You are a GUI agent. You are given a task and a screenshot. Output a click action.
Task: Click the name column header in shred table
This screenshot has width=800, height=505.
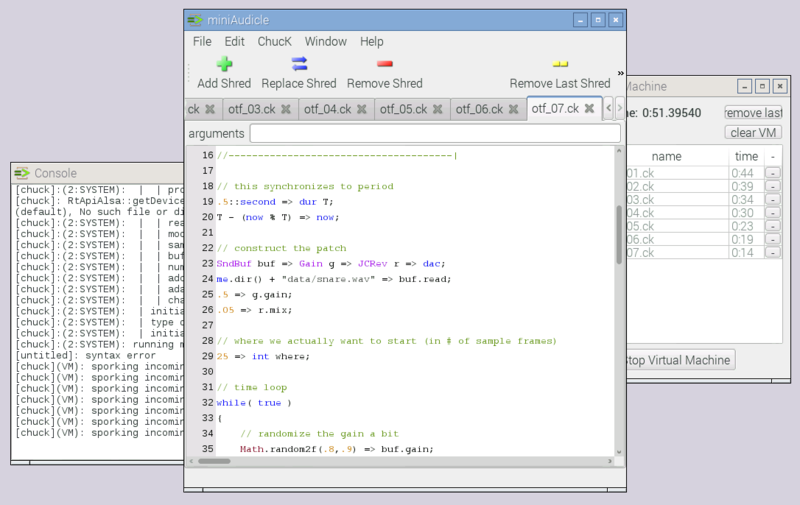click(666, 157)
